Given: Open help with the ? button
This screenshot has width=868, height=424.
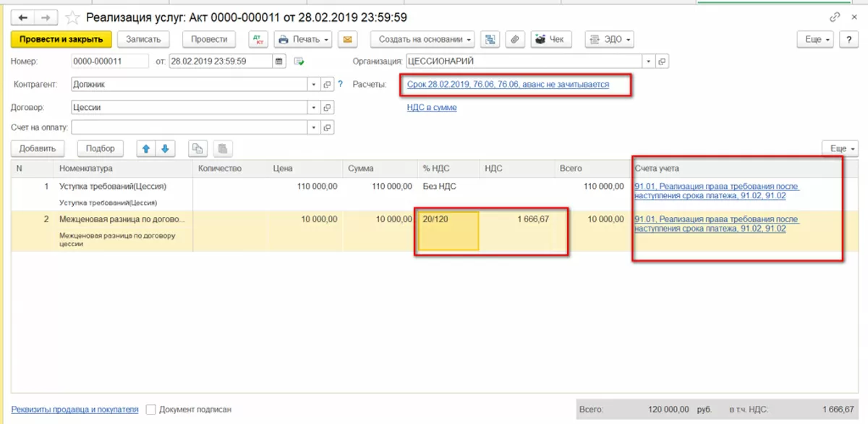Looking at the screenshot, I should tap(848, 39).
